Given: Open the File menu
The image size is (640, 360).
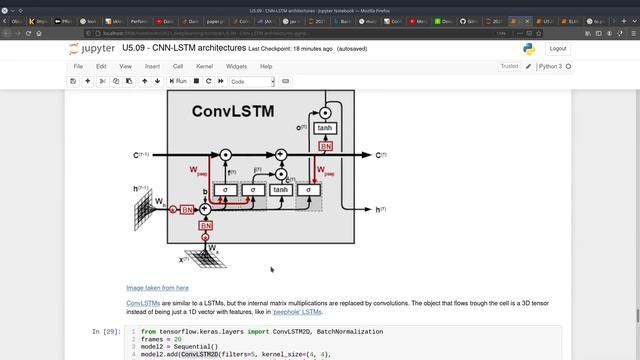Looking at the screenshot, I should tap(78, 66).
